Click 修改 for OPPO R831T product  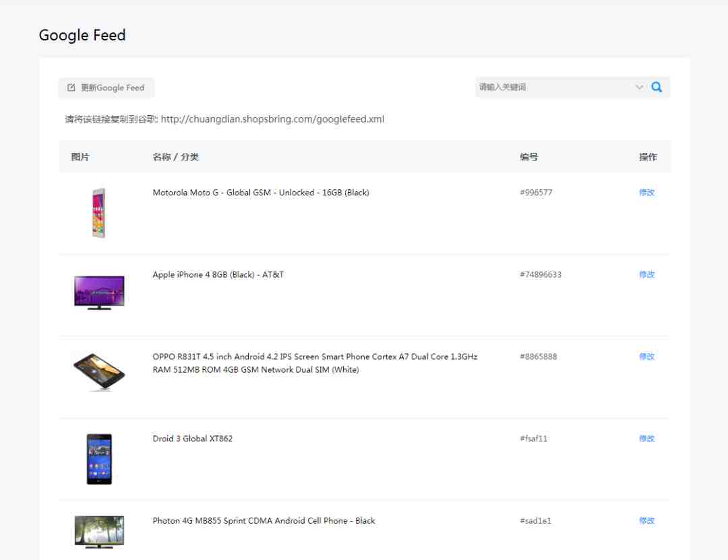[x=646, y=356]
